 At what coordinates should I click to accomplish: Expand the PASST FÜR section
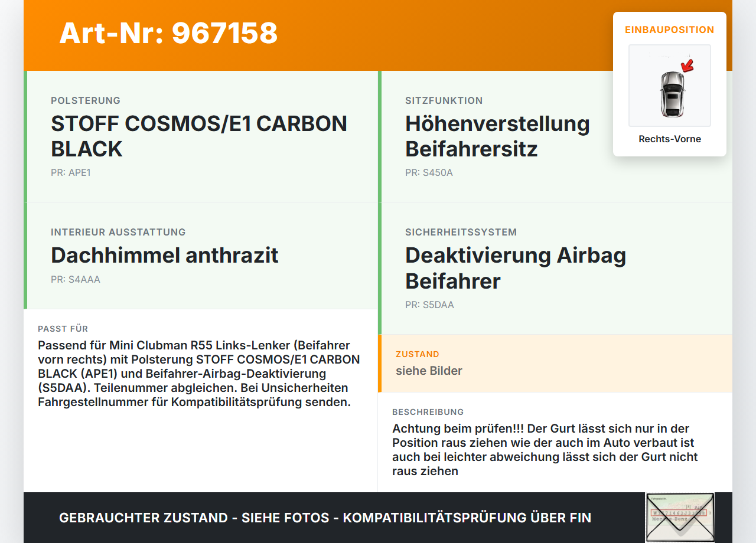(63, 329)
